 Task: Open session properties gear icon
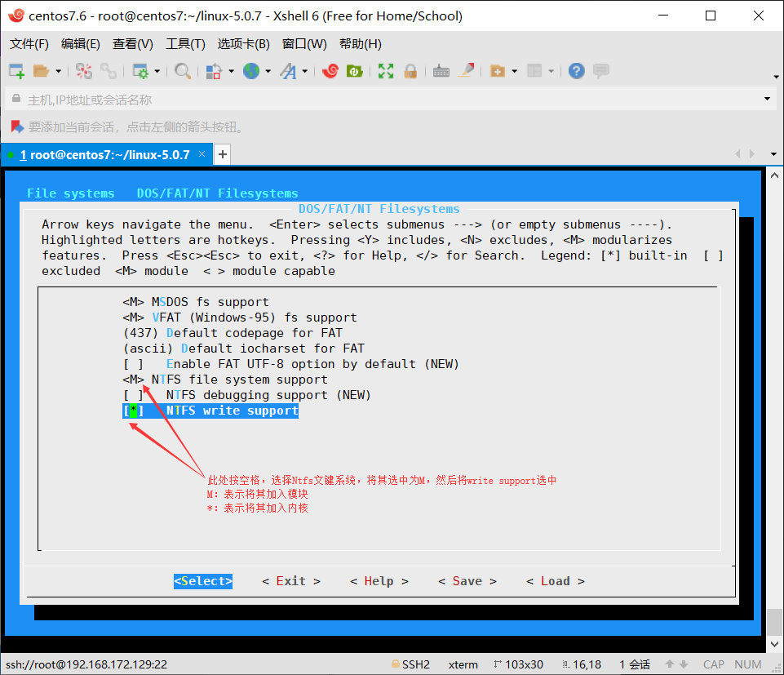140,71
